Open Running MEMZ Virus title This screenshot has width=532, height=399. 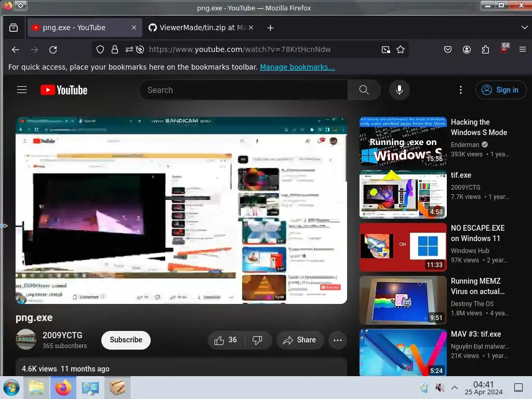477,286
